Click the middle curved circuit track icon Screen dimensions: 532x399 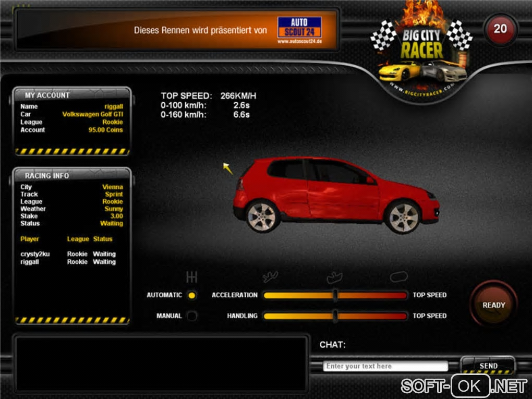334,277
